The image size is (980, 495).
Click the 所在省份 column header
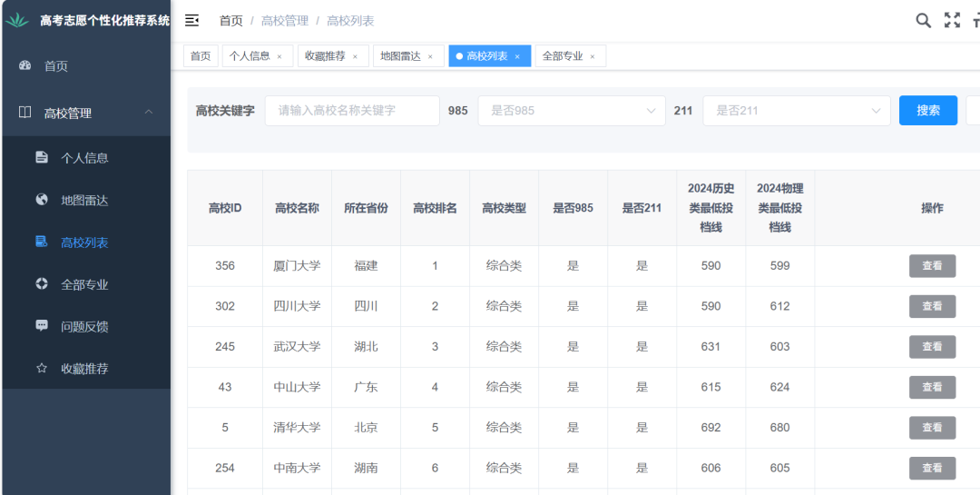coord(366,208)
